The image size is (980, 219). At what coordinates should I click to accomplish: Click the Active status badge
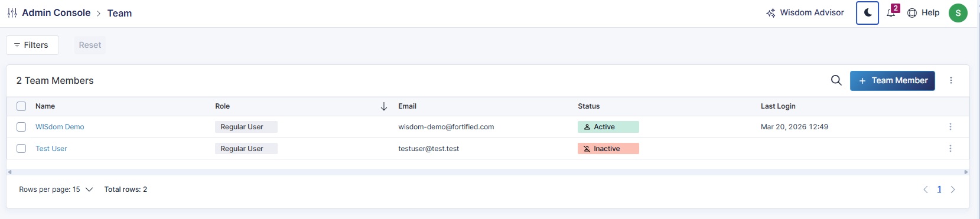click(608, 127)
